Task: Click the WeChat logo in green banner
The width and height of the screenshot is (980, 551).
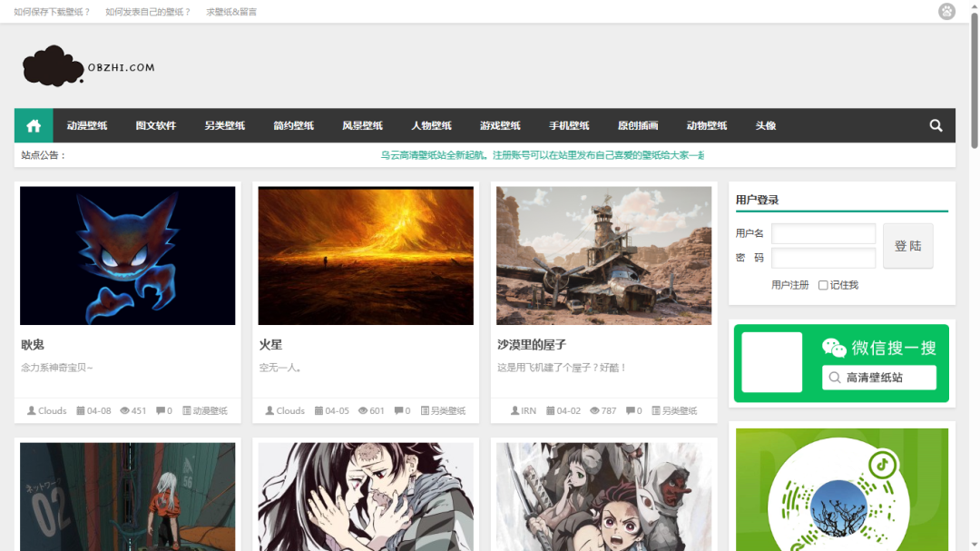Action: (834, 348)
